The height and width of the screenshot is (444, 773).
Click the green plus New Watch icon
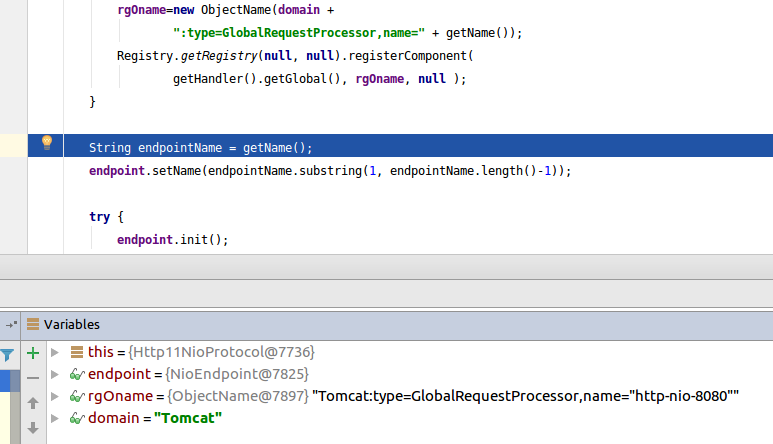pos(33,353)
